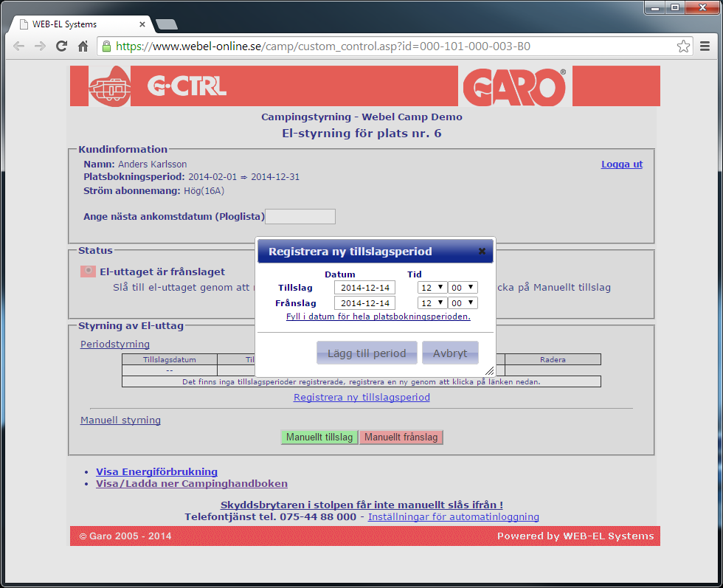Click the Hög(16A) subscription value

[204, 191]
